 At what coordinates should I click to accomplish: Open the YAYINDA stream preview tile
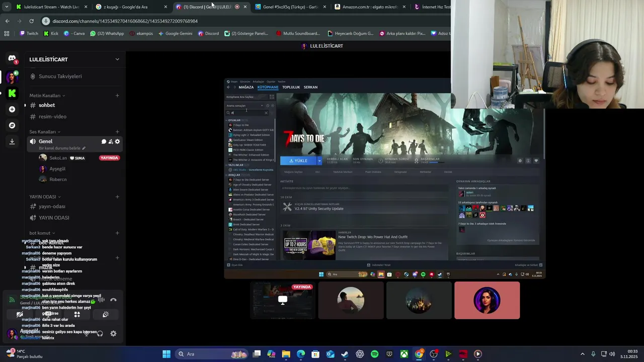pyautogui.click(x=283, y=300)
